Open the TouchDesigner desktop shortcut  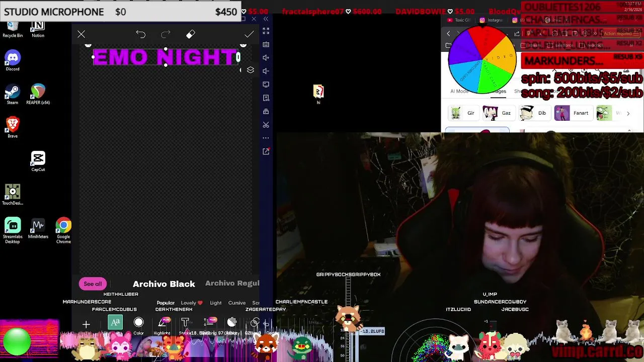[13, 195]
